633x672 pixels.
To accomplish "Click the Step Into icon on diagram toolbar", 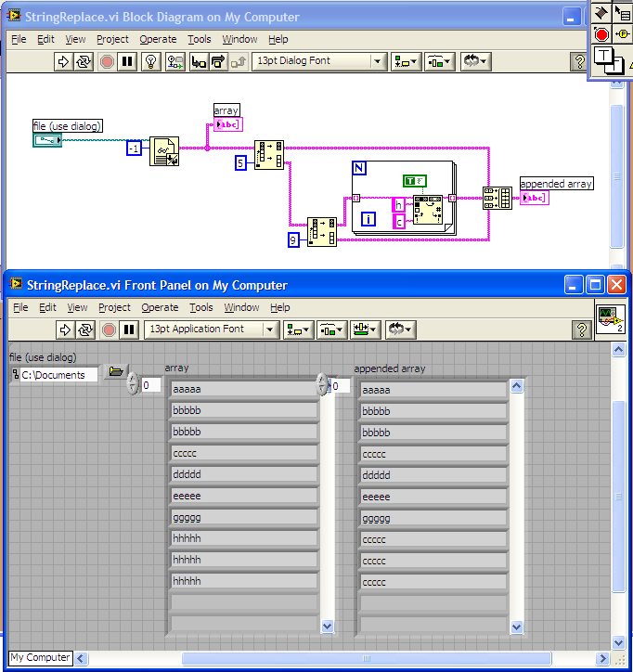I will pos(199,61).
